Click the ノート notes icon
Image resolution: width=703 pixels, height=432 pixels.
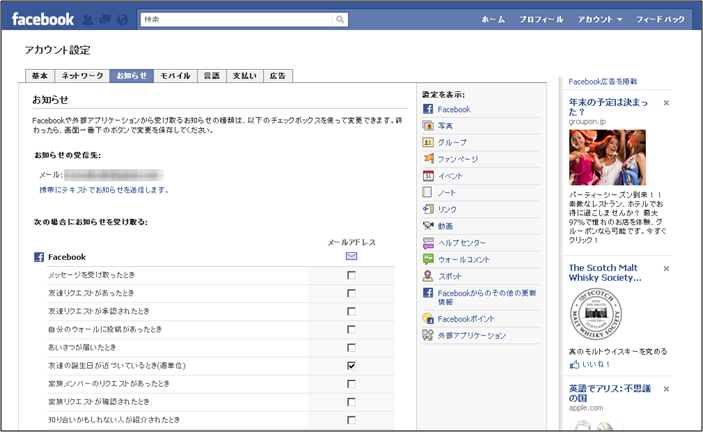[428, 192]
